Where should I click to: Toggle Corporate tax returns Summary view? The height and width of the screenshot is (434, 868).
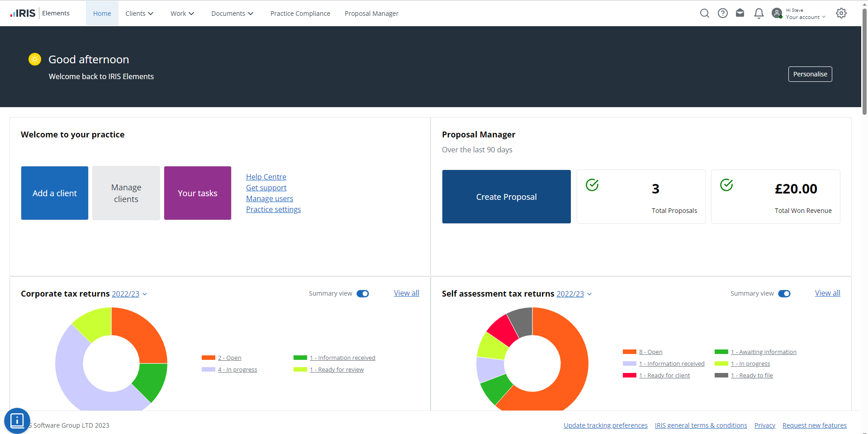tap(363, 294)
